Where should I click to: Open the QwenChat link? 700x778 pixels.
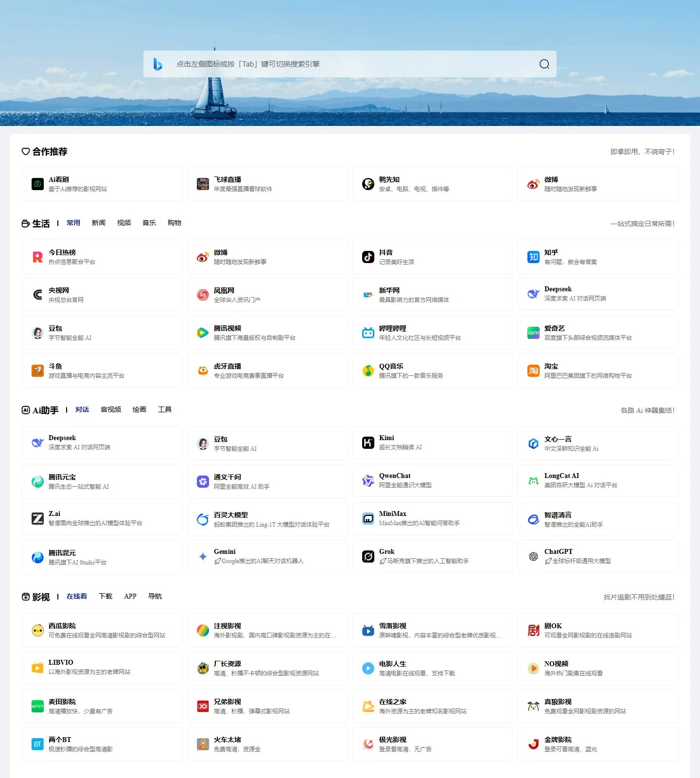pyautogui.click(x=433, y=480)
